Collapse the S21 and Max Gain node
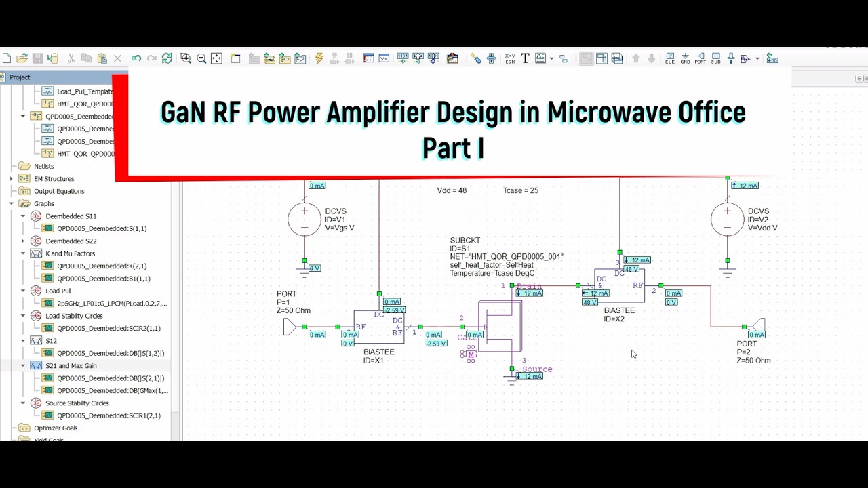This screenshot has height=488, width=868. click(22, 366)
